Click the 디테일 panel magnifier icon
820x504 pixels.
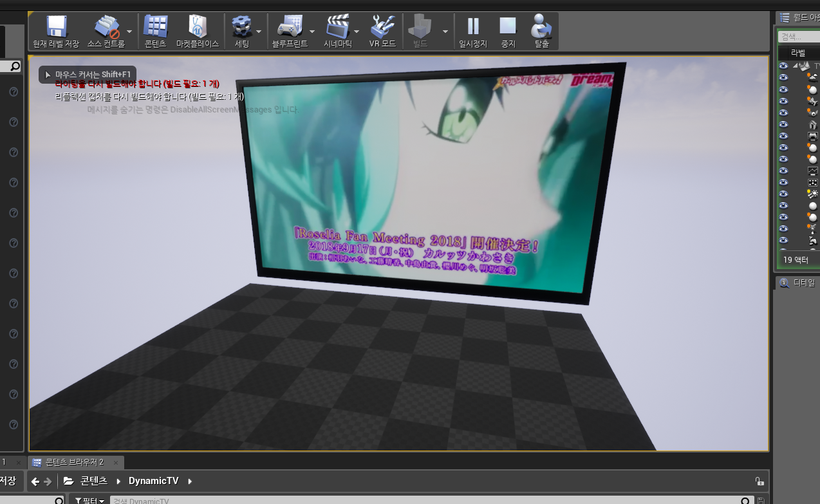783,283
